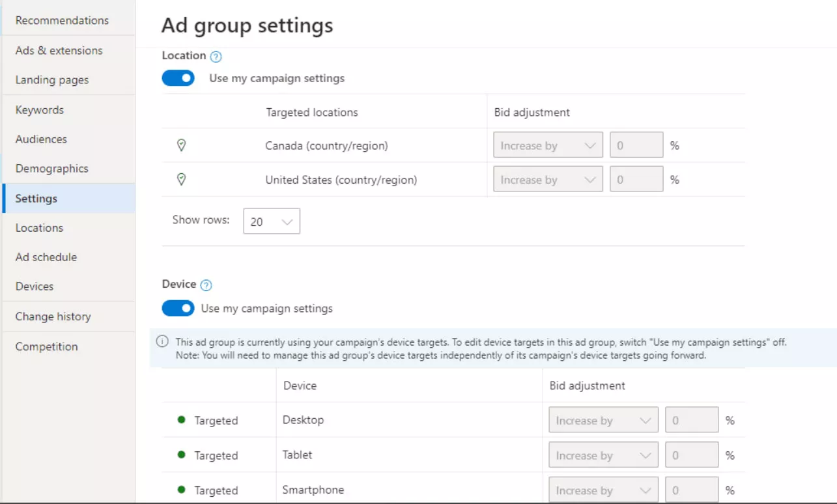Click the location pin icon for Canada
Screen dimensions: 837x504
(x=182, y=146)
